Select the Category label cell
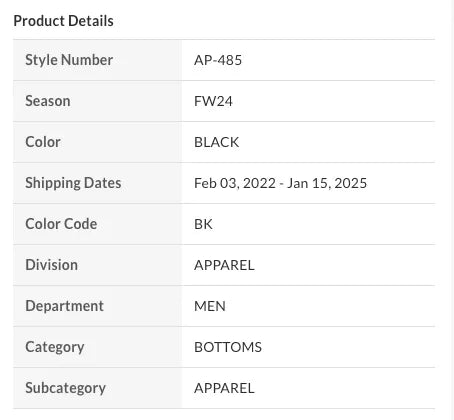Screen dimensions: 454x420 pyautogui.click(x=97, y=347)
